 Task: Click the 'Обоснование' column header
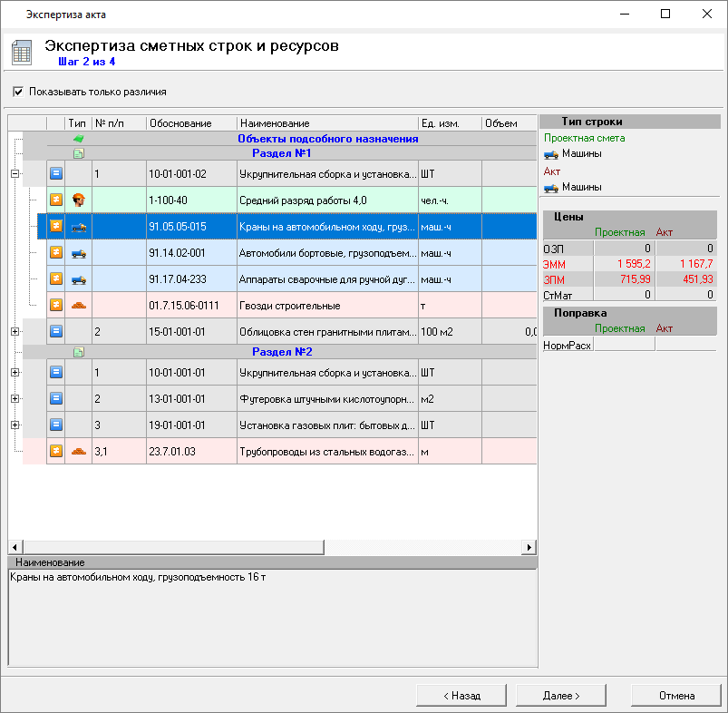pos(190,123)
